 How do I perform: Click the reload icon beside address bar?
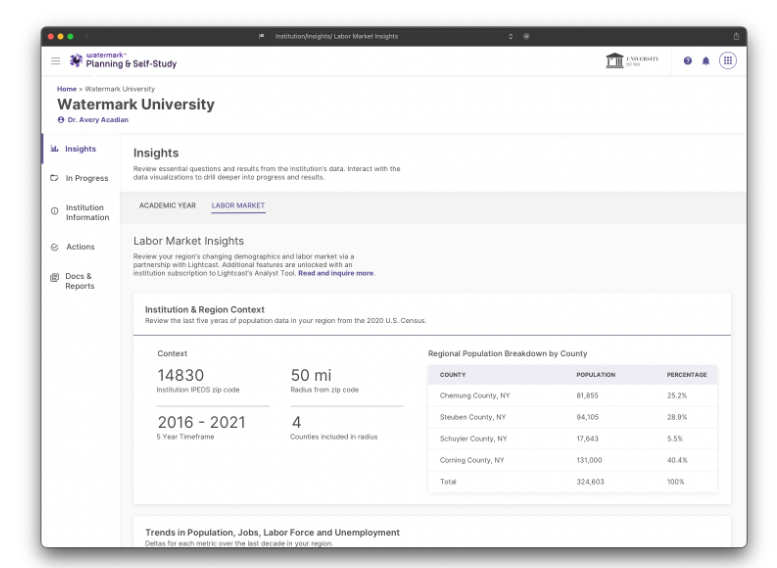tap(526, 36)
